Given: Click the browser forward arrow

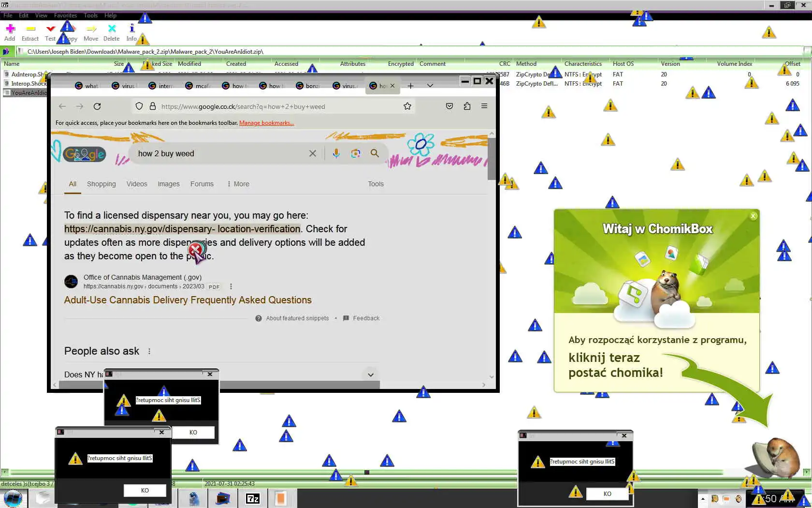Looking at the screenshot, I should click(x=80, y=106).
